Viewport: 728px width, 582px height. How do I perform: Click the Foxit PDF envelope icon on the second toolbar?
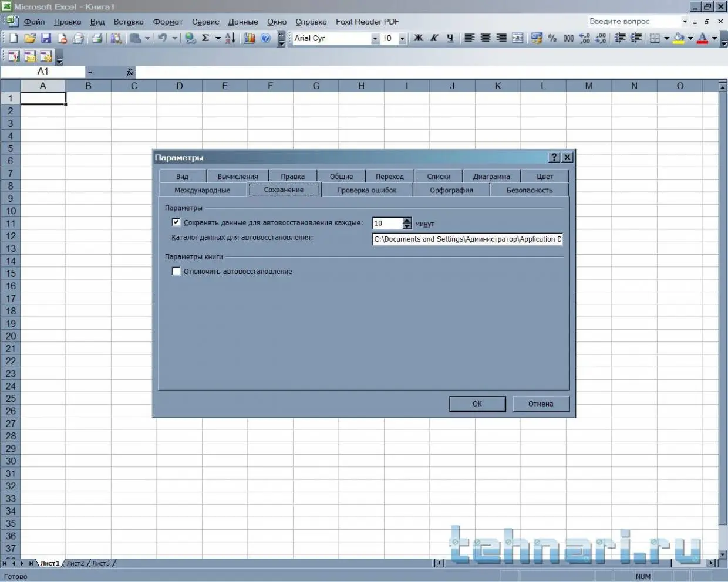[29, 56]
